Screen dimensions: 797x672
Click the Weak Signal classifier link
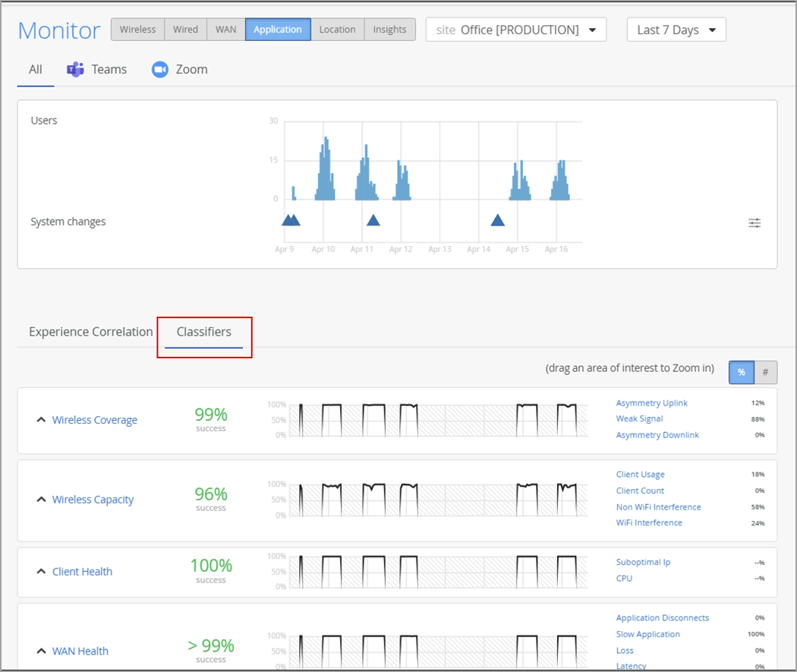[639, 419]
